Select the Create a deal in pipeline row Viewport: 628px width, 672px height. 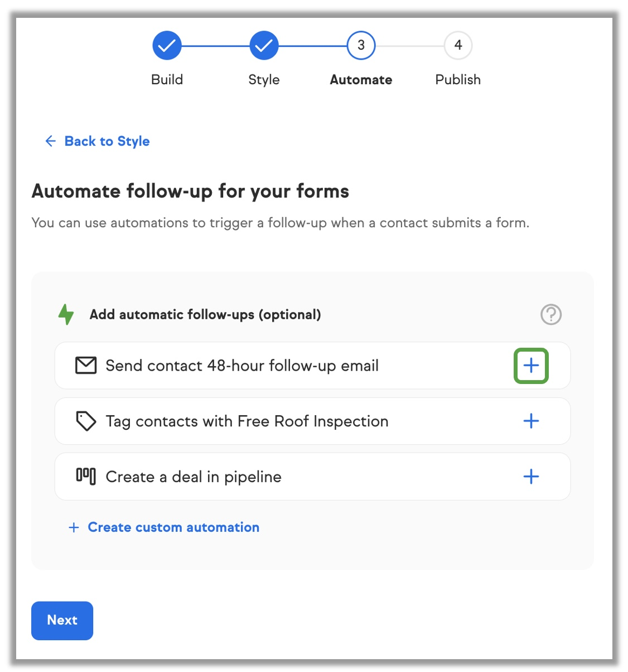pos(312,476)
